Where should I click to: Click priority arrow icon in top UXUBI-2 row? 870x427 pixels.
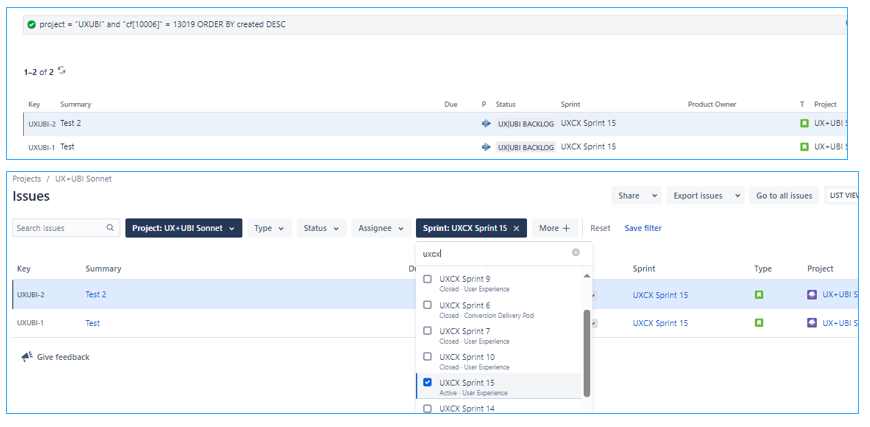click(486, 124)
